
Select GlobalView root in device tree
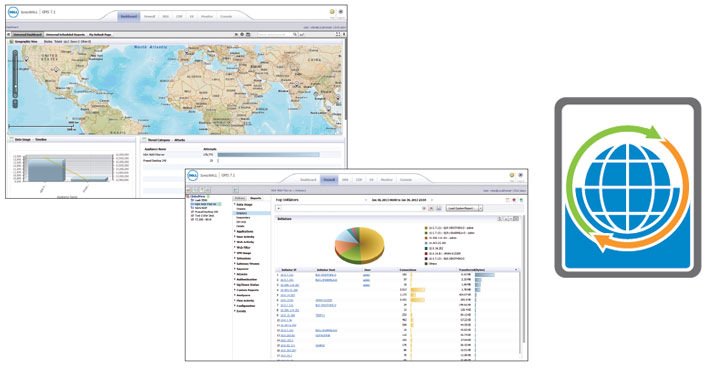click(x=198, y=197)
